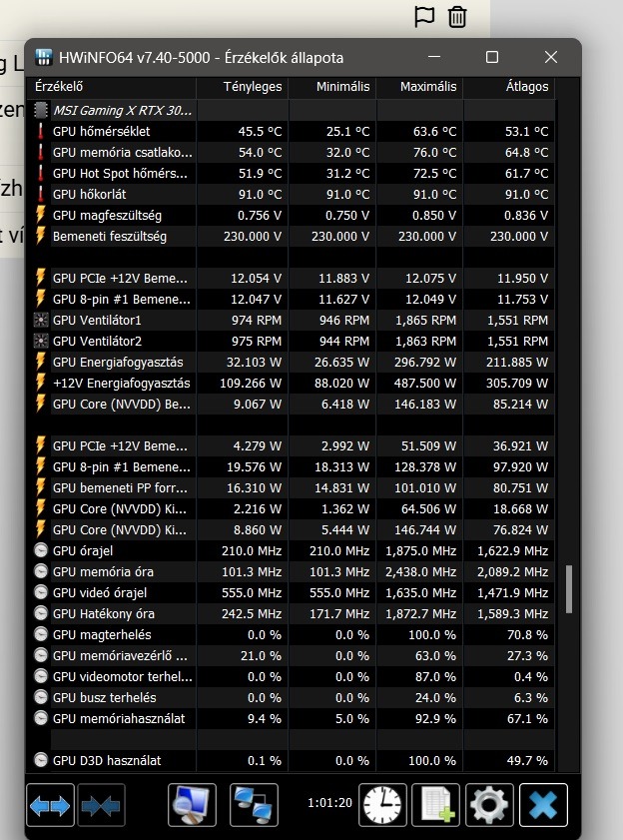Select the GPU hőkorlát row label
Image resolution: width=623 pixels, height=840 pixels.
(90, 194)
